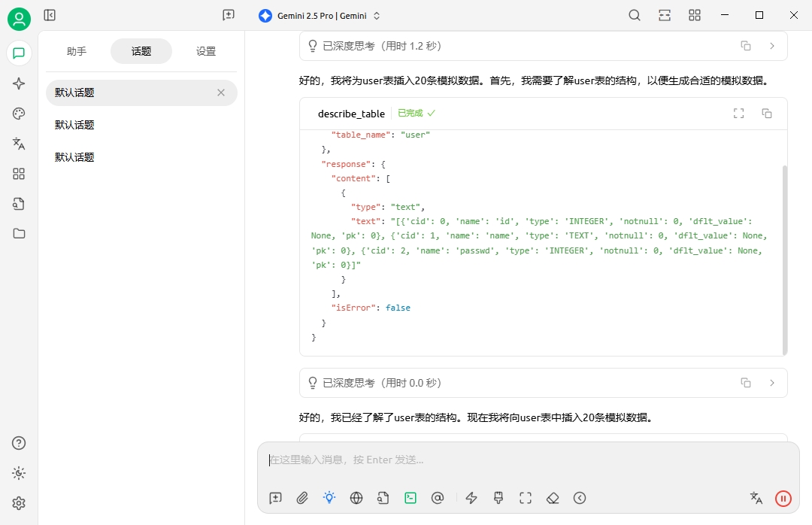Image resolution: width=812 pixels, height=525 pixels.
Task: Switch to the 助手 tab
Action: pyautogui.click(x=77, y=51)
